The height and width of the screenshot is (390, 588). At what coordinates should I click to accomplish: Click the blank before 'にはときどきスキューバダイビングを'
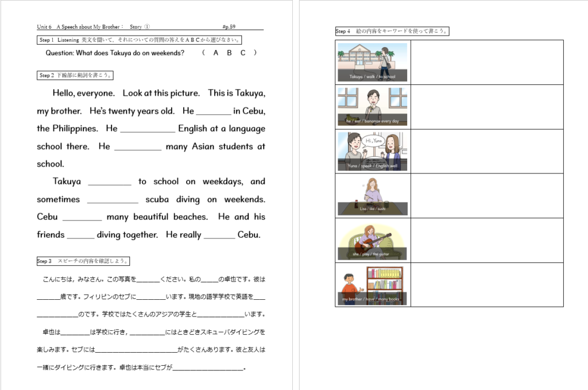[148, 333]
